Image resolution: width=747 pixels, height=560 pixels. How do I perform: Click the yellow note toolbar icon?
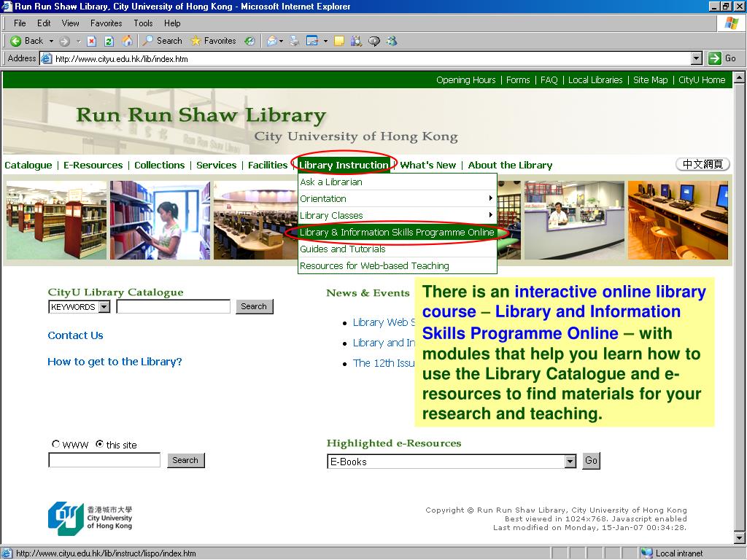pyautogui.click(x=338, y=41)
